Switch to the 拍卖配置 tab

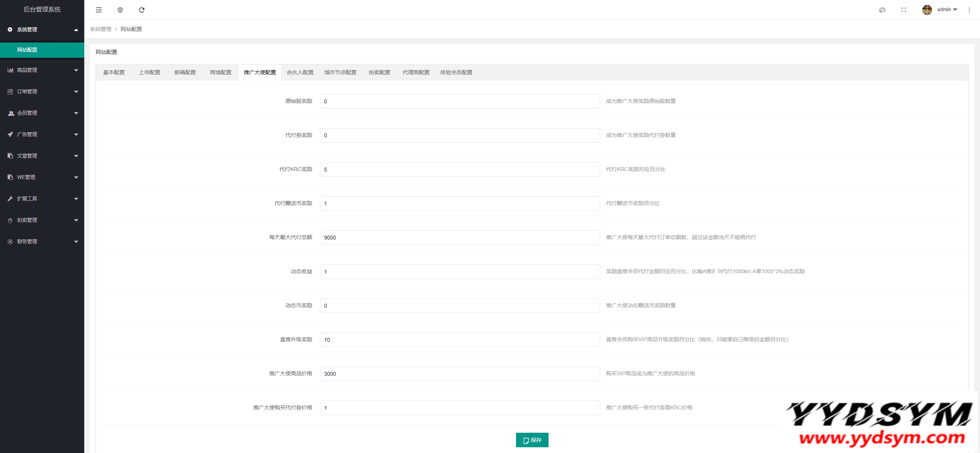click(x=379, y=72)
